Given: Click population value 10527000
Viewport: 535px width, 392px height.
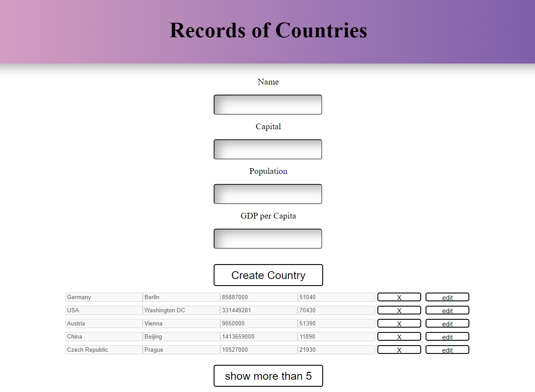Looking at the screenshot, I should pyautogui.click(x=259, y=350).
